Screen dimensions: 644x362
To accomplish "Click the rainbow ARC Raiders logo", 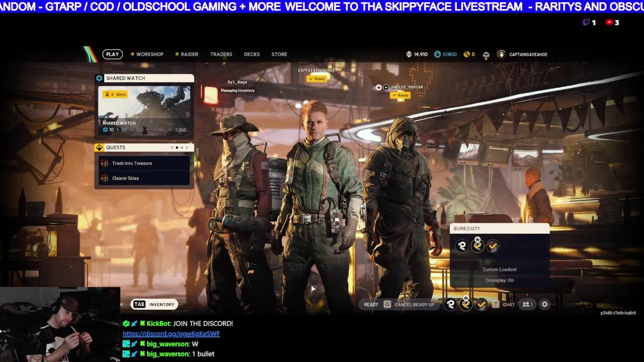I will point(91,54).
